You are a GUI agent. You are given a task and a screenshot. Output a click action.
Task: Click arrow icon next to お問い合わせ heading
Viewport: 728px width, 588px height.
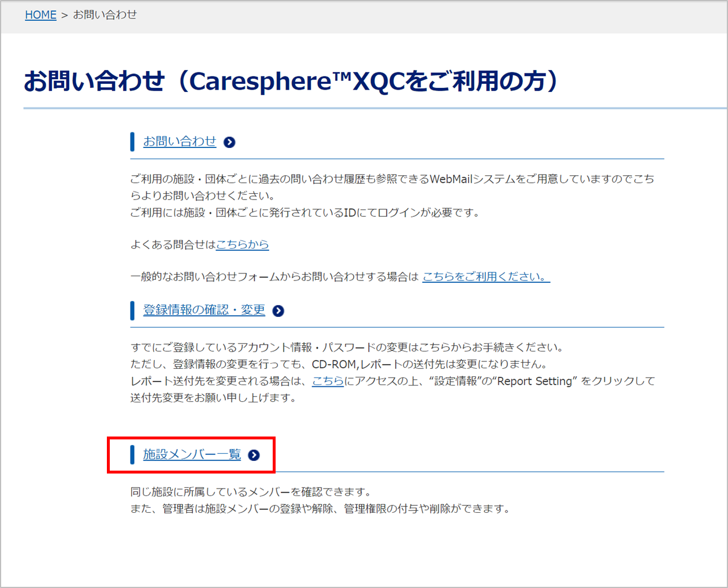pyautogui.click(x=229, y=142)
